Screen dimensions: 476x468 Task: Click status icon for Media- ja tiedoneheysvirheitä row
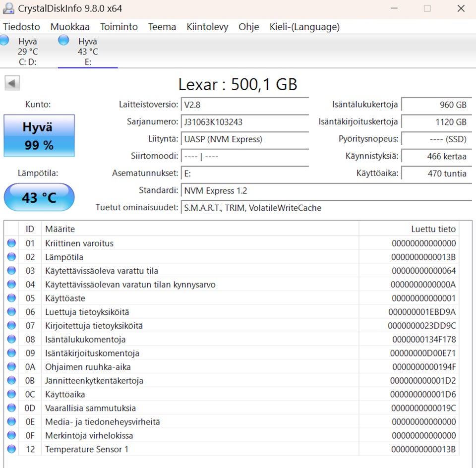(x=11, y=421)
